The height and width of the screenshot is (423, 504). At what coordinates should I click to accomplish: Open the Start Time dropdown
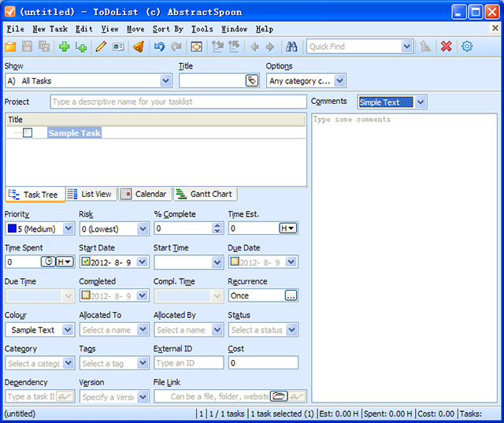[x=217, y=262]
